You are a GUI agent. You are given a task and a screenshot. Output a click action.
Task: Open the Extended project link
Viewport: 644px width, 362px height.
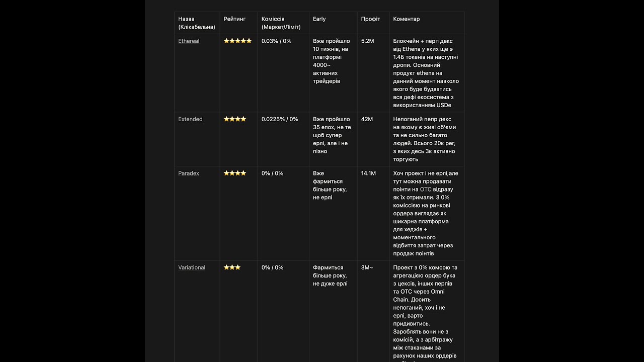(x=190, y=120)
